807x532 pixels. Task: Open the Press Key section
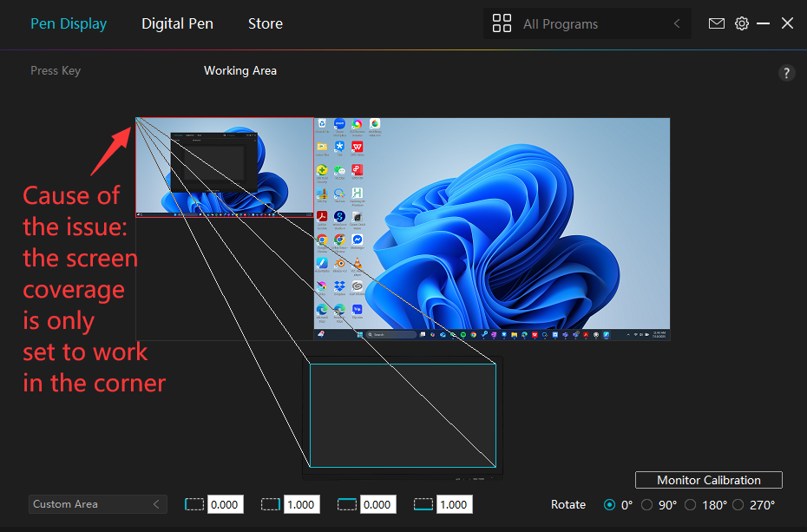pos(56,70)
